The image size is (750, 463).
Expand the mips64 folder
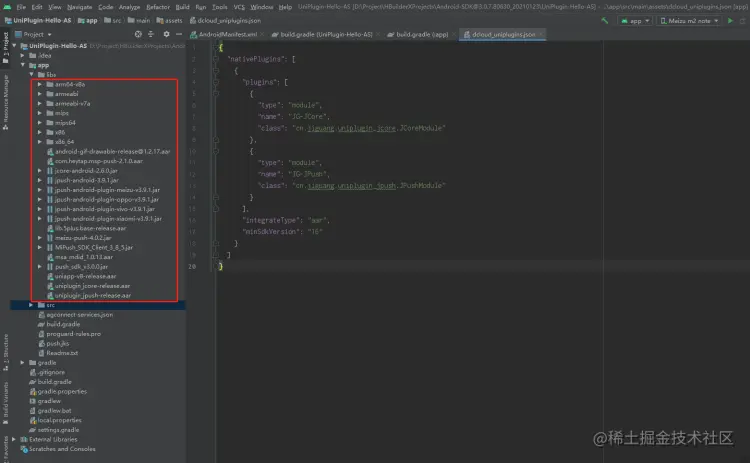[x=40, y=122]
